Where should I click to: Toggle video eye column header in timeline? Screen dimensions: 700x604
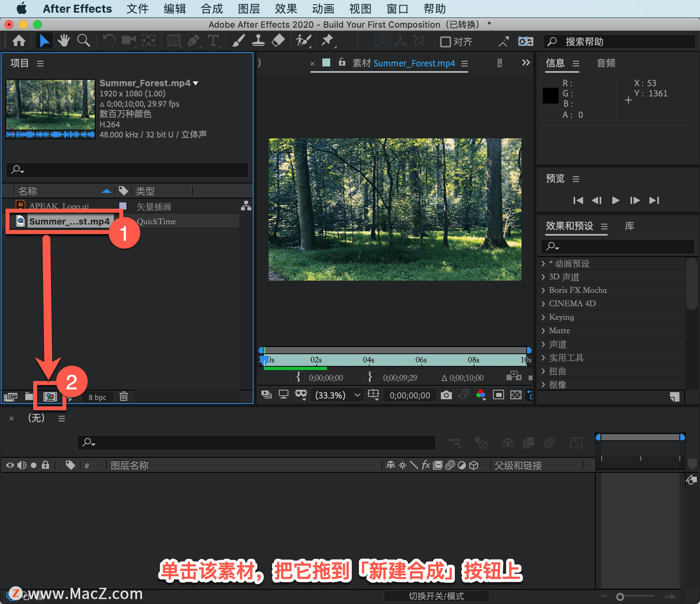[x=10, y=465]
